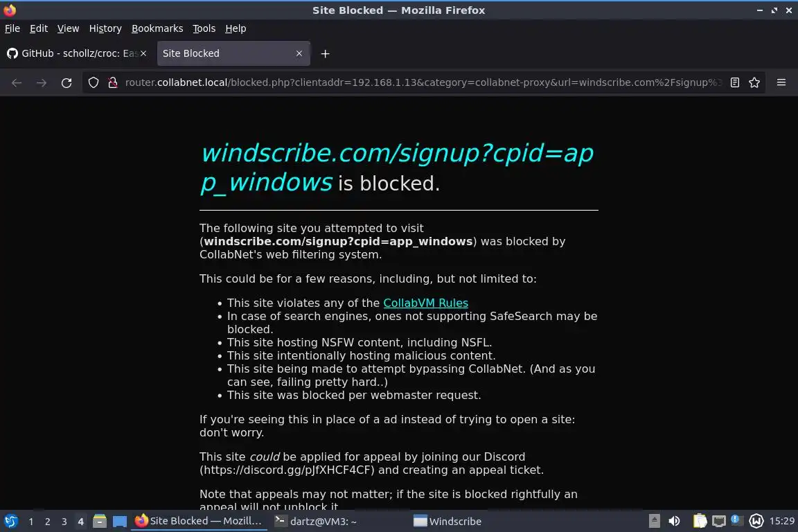Toggle Reader View in the address bar
The width and height of the screenshot is (798, 532).
coord(734,82)
